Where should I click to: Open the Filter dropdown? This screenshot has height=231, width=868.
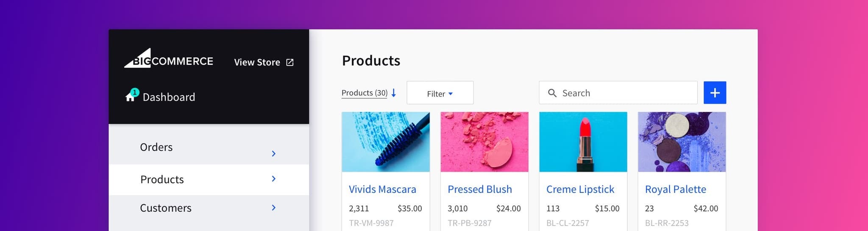pyautogui.click(x=440, y=93)
